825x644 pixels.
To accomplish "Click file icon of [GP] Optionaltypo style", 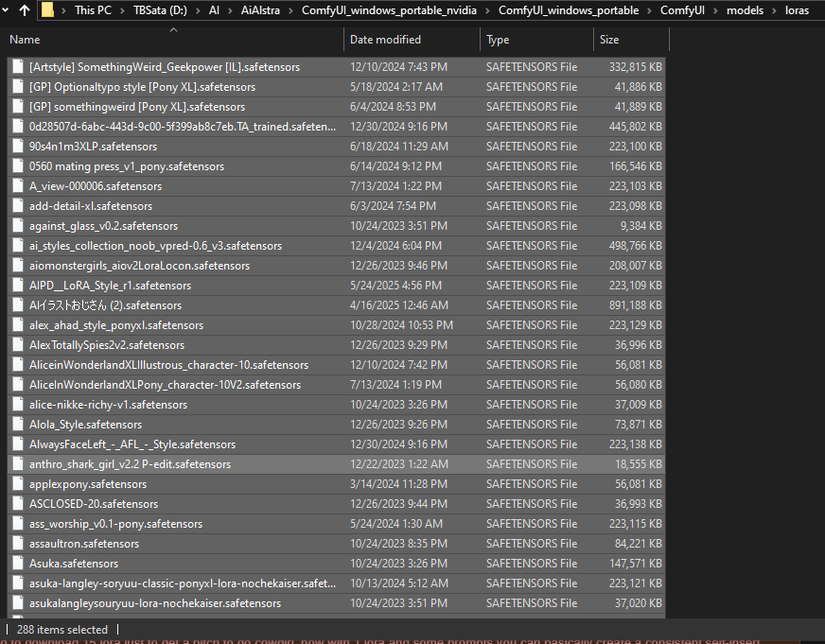I will (x=18, y=87).
